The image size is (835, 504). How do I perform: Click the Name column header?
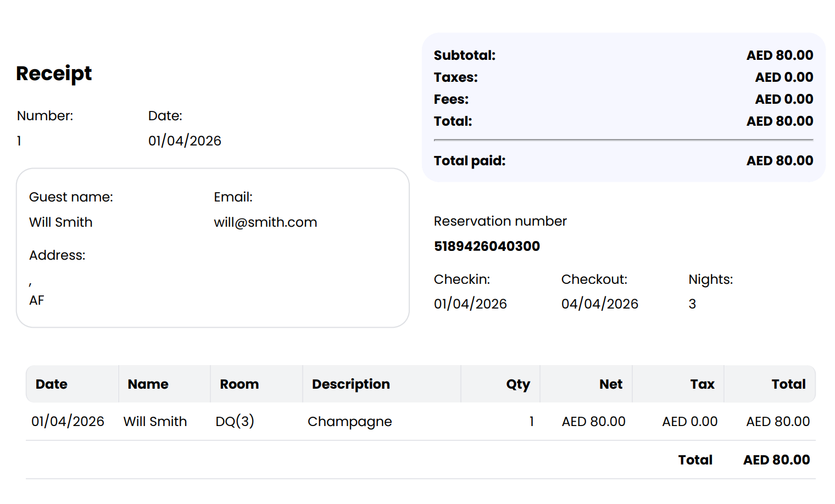148,384
